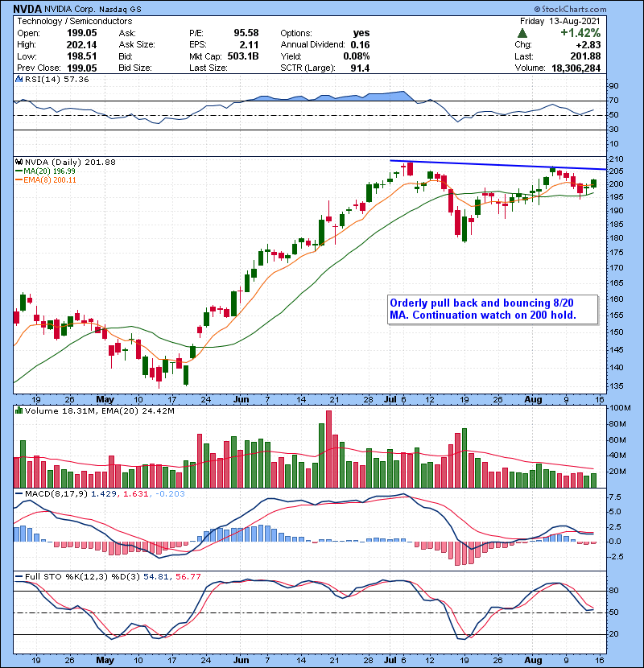Viewport: 644px width, 668px height.
Task: Click the candlestick icon beside NVDA (Daily)
Action: click(19, 162)
